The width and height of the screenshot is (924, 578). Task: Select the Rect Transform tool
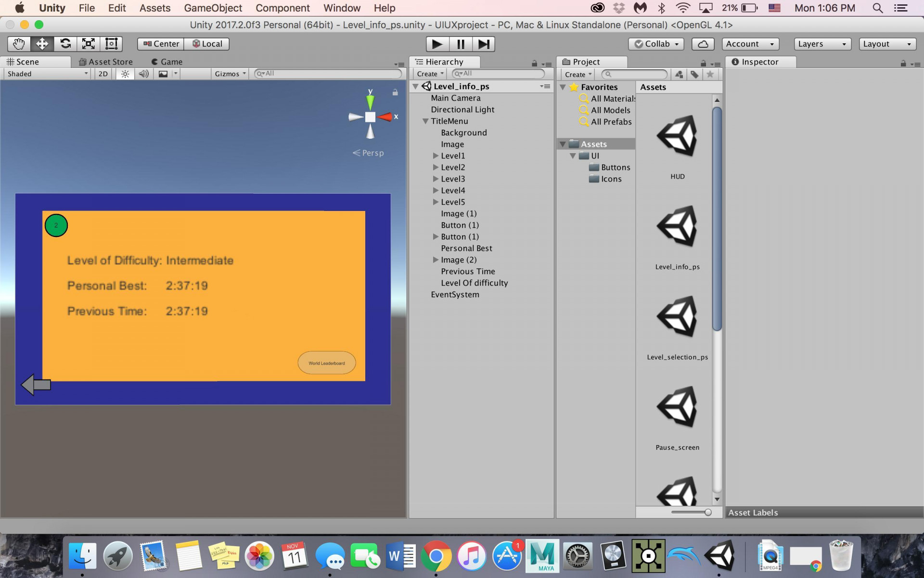(x=111, y=44)
